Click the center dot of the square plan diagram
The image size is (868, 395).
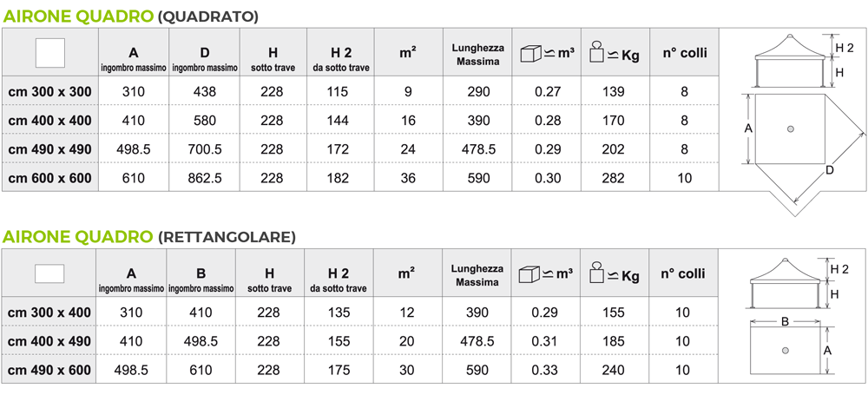click(x=789, y=128)
